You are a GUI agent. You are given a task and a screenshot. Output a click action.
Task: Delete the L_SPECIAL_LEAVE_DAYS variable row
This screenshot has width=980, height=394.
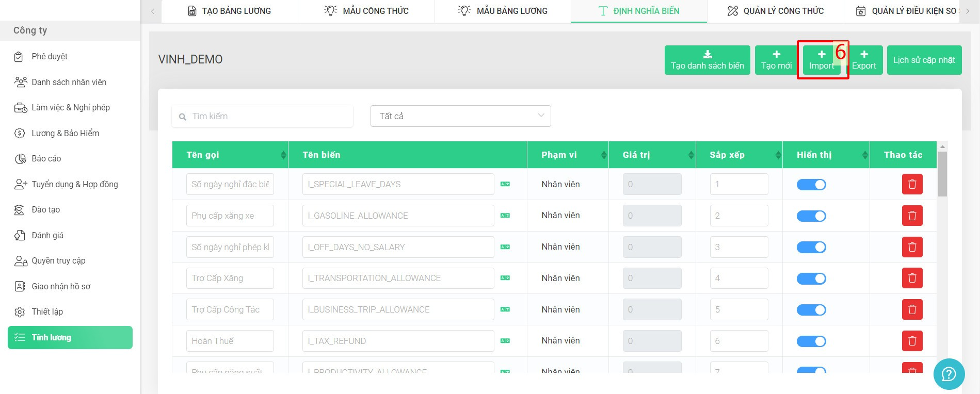(x=912, y=184)
